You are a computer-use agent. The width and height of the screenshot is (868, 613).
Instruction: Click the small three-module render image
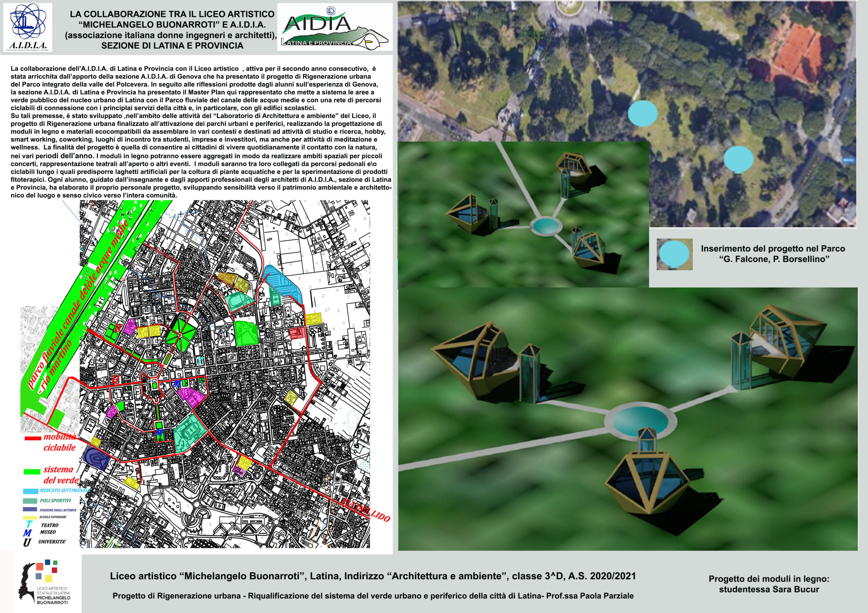[x=523, y=215]
